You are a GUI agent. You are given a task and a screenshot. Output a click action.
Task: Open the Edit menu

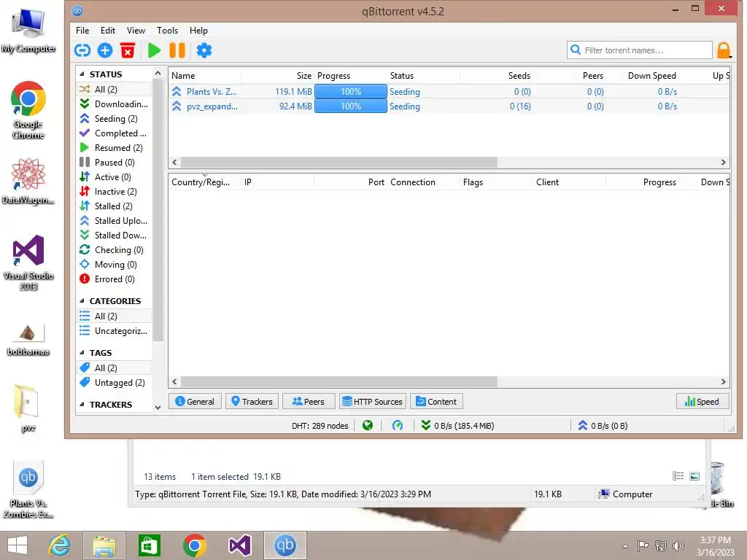[x=108, y=31]
